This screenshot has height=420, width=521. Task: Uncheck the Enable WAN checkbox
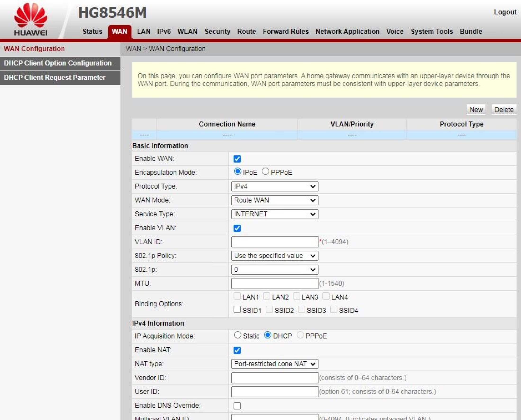238,159
